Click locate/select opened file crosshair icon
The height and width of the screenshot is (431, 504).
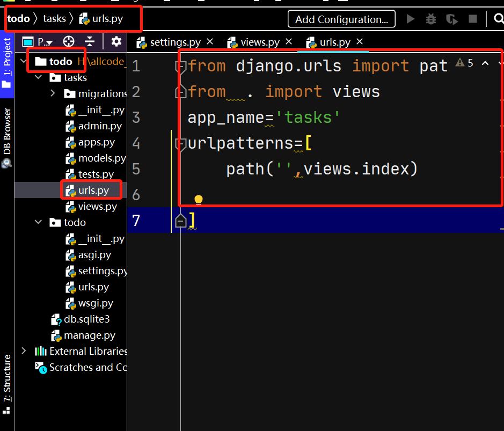(69, 41)
